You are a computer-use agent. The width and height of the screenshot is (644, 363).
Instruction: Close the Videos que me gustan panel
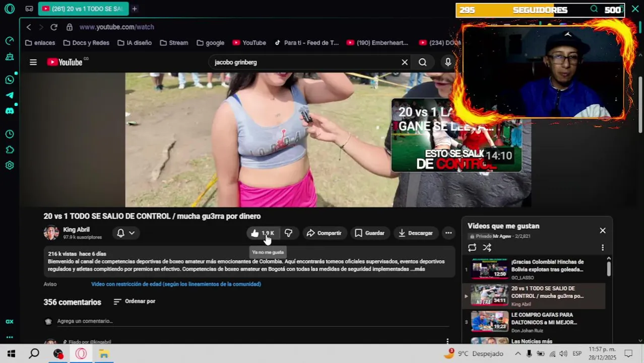pyautogui.click(x=603, y=230)
